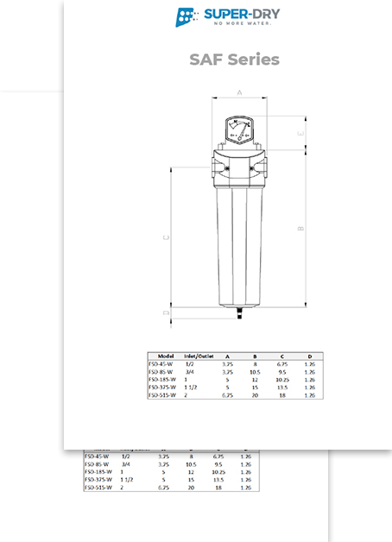This screenshot has width=392, height=542.
Task: Select FSD-45-W in the back page table
Action: coord(97,457)
